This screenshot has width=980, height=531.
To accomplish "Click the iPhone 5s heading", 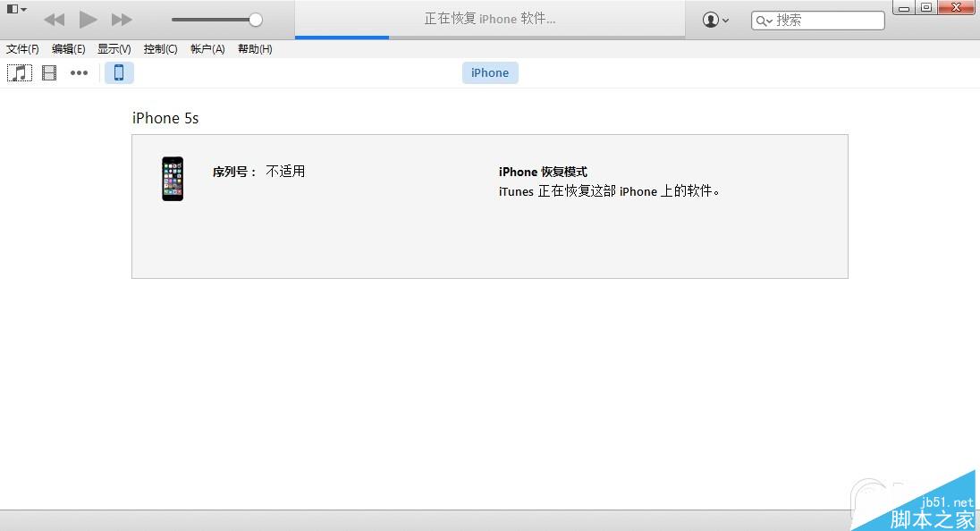I will (x=165, y=118).
